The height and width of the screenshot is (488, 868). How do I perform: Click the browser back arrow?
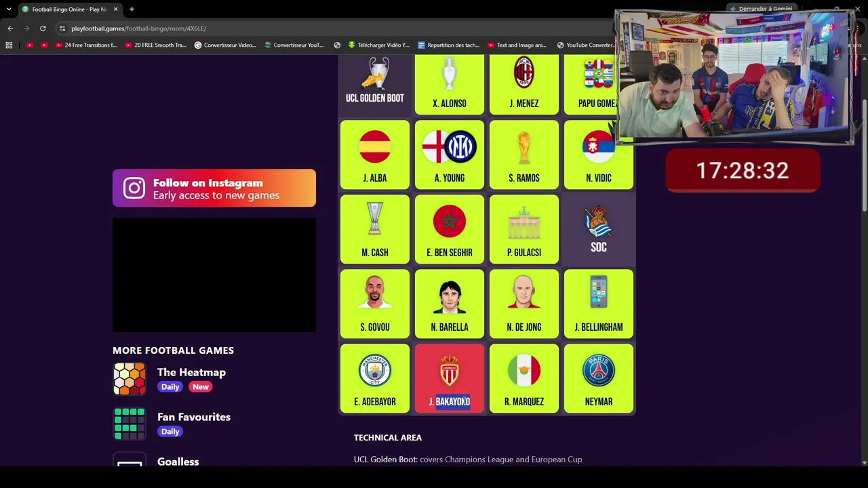10,28
